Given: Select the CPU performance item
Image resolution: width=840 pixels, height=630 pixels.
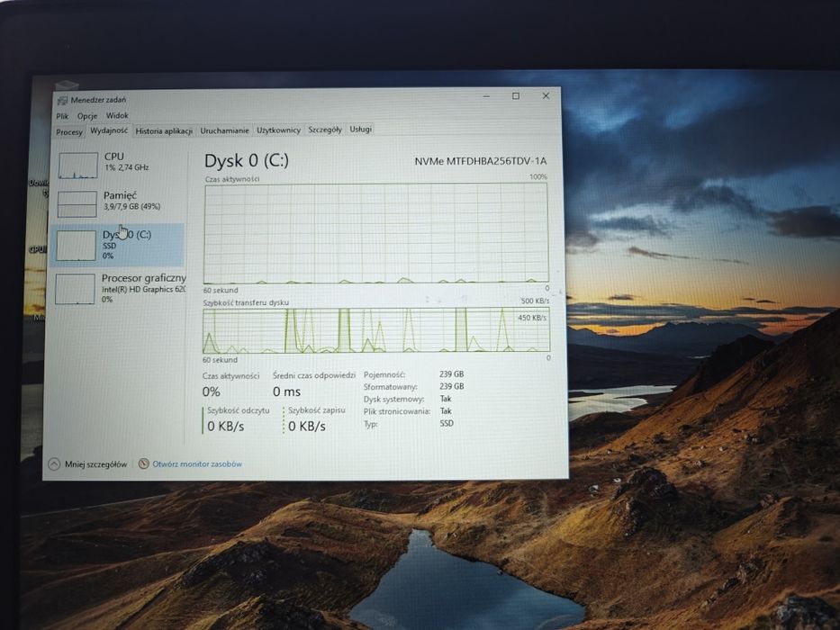Looking at the screenshot, I should tap(119, 165).
